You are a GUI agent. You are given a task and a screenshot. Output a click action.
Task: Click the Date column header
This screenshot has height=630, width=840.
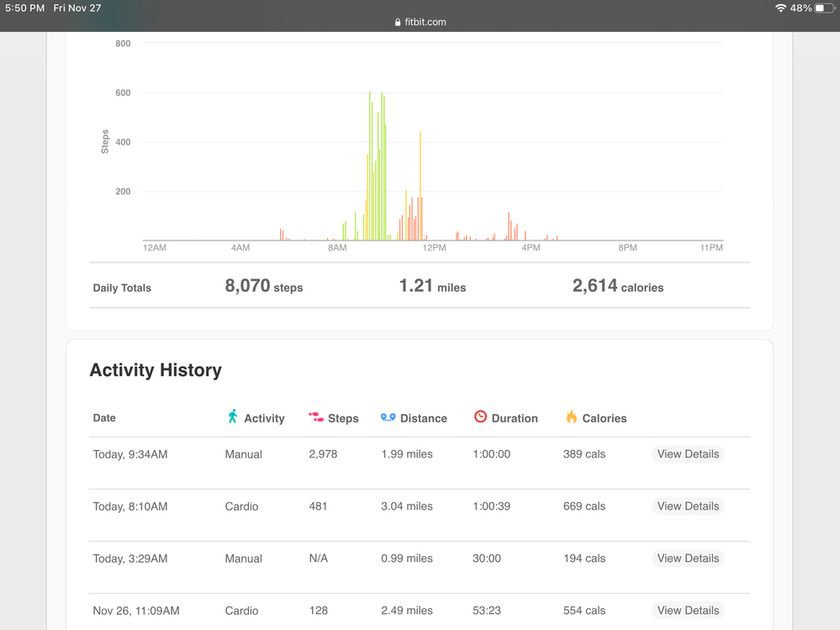coord(104,418)
